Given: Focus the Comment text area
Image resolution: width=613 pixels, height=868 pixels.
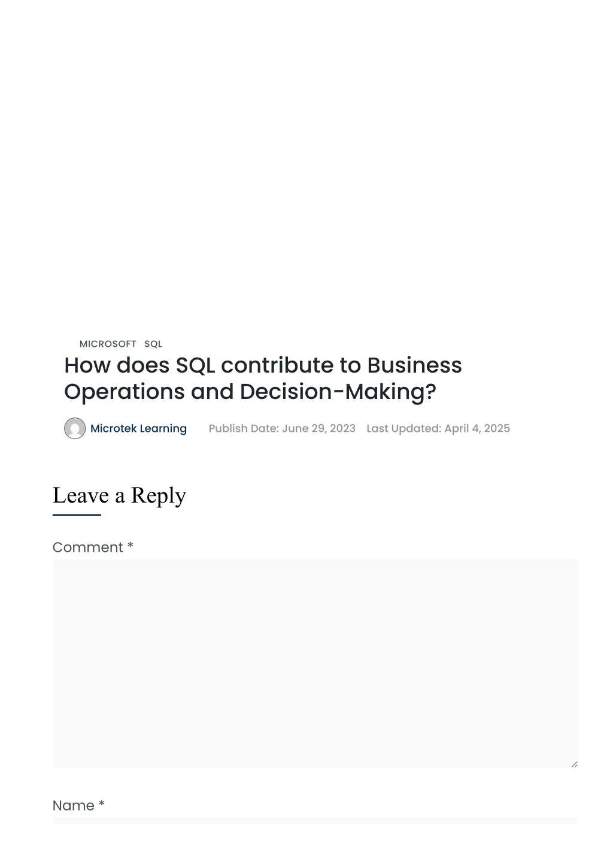Looking at the screenshot, I should coord(315,663).
